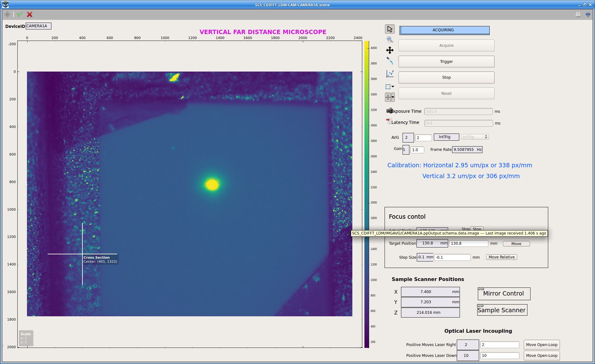Open the IntTrig trigger mode combo box
The height and width of the screenshot is (364, 595).
475,137
